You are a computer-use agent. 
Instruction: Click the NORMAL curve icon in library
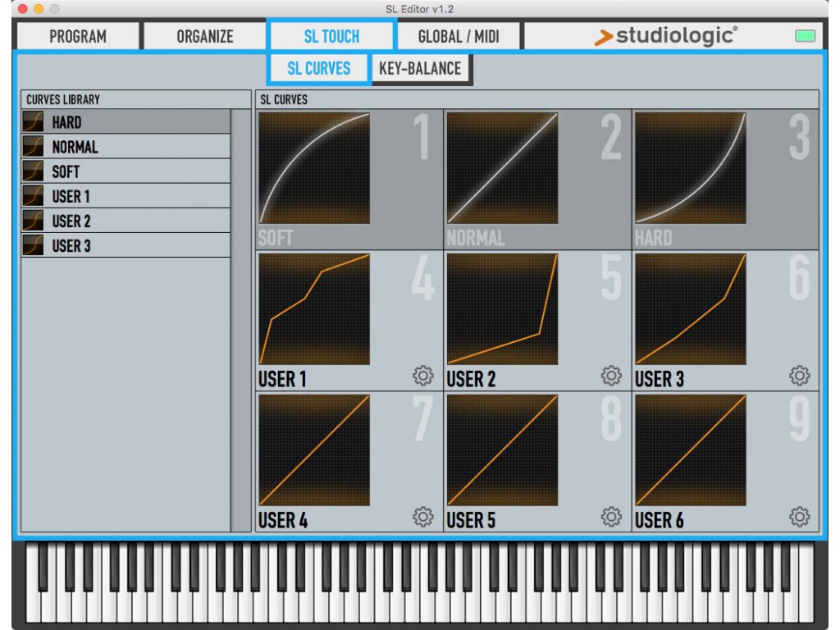click(x=33, y=146)
